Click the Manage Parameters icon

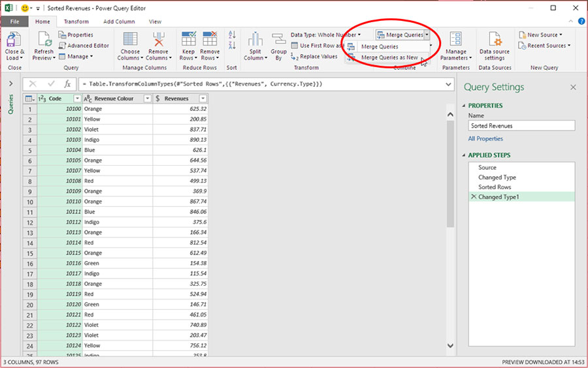[x=455, y=39]
